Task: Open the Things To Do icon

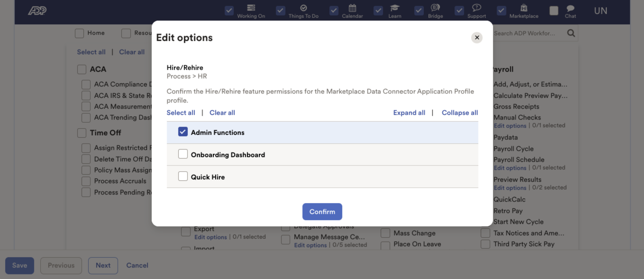Action: click(303, 8)
